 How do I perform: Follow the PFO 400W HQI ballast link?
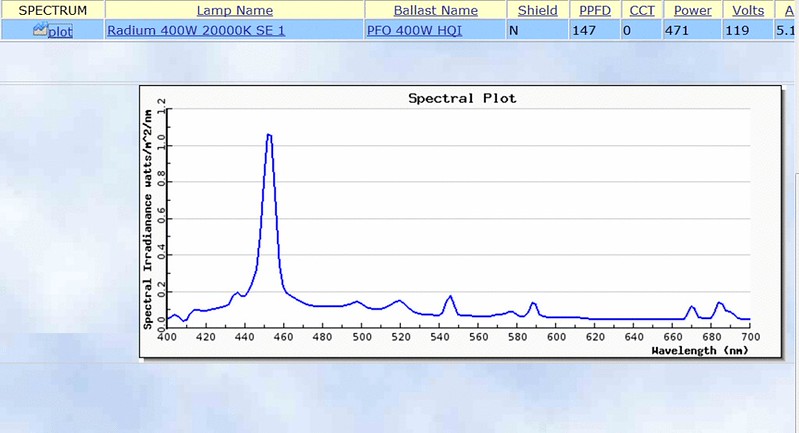414,30
